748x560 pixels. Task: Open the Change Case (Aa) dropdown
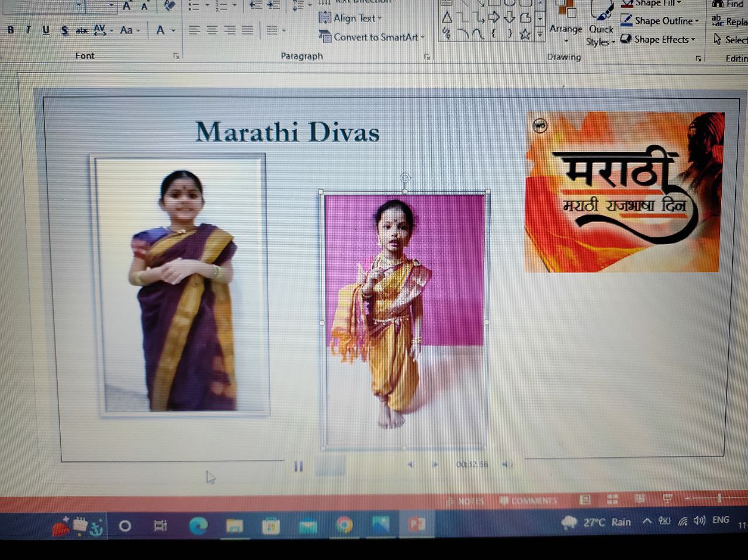(130, 30)
